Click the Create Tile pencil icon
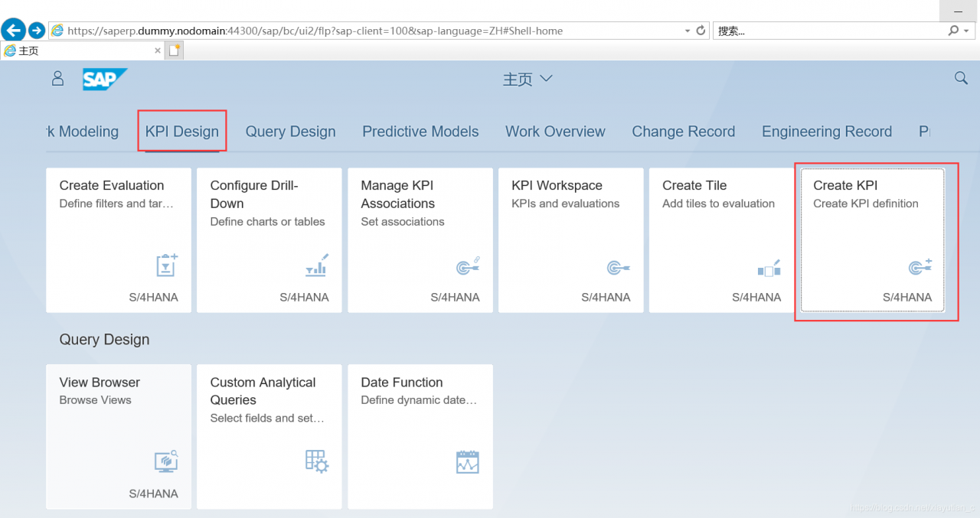 (x=769, y=267)
